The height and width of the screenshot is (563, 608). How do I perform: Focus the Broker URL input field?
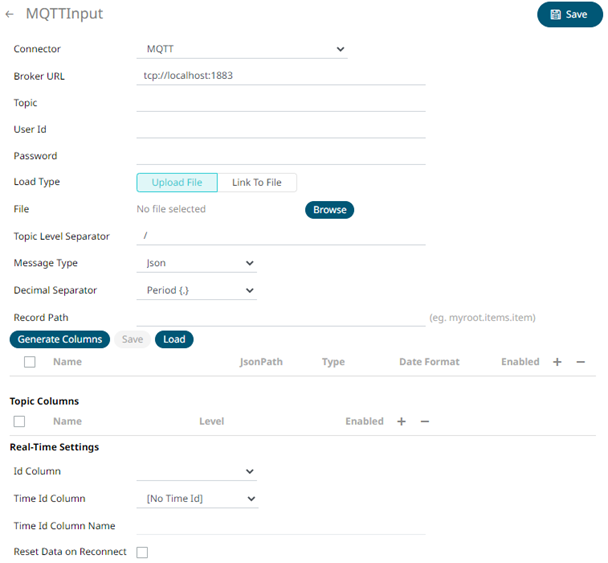tap(281, 76)
